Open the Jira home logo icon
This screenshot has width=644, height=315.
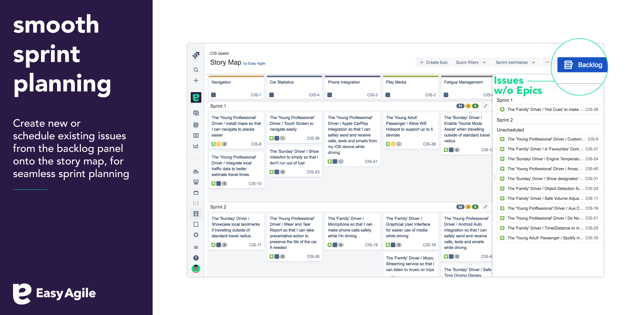tap(196, 55)
